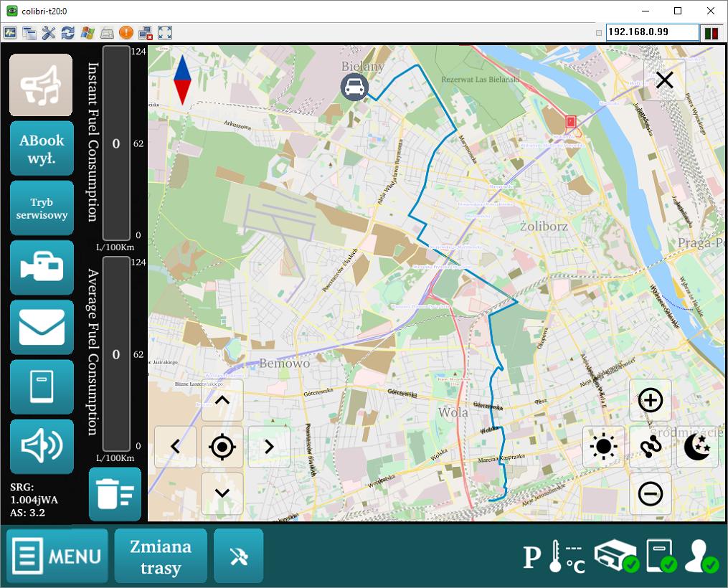This screenshot has width=728, height=588.
Task: Switch map to night mode moon icon
Action: coord(697,447)
